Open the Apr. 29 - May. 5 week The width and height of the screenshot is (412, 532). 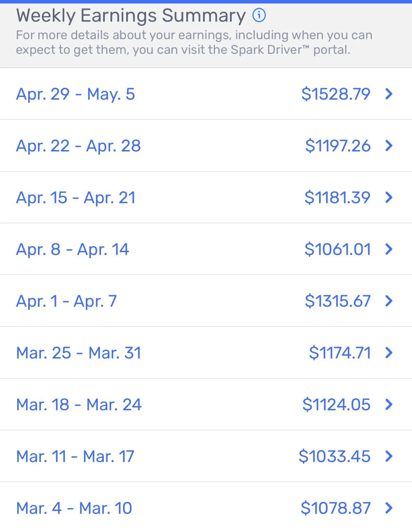75,94
